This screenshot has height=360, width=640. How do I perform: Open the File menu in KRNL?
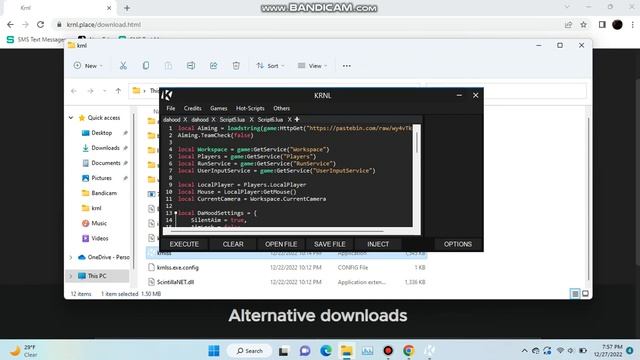(171, 108)
